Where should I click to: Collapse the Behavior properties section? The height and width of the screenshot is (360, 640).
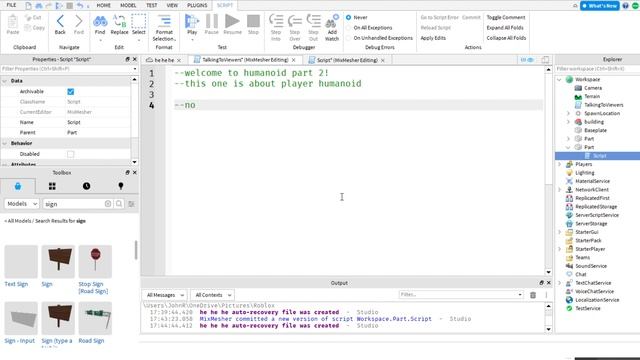point(4,143)
